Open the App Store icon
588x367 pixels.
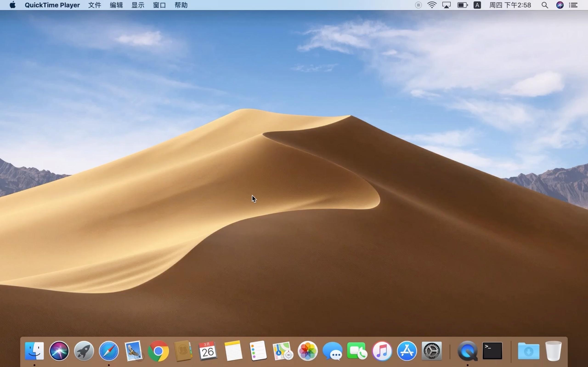[407, 351]
